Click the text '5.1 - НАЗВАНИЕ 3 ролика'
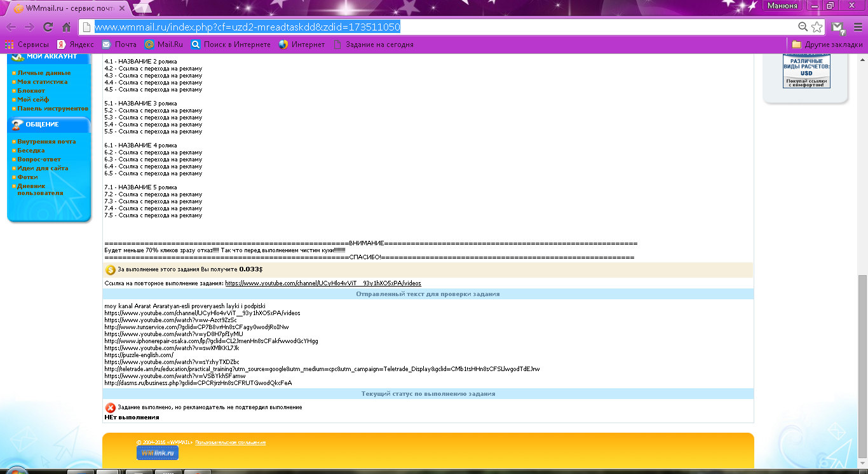 pos(140,104)
